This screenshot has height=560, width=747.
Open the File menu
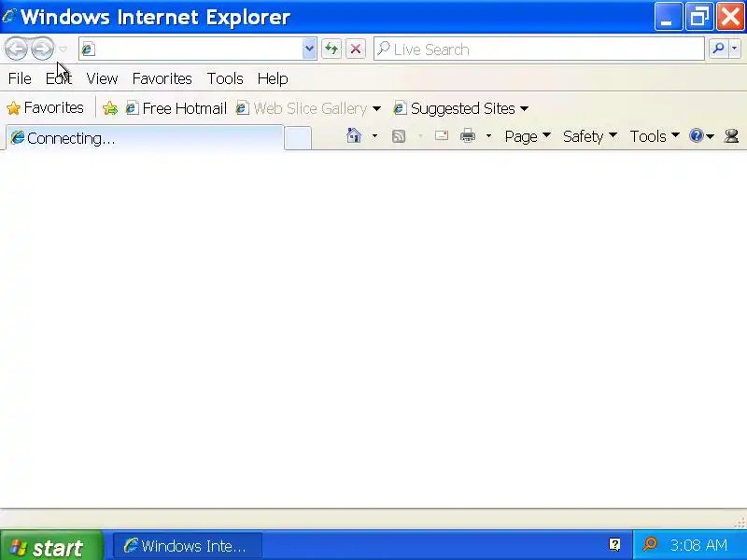pos(20,78)
